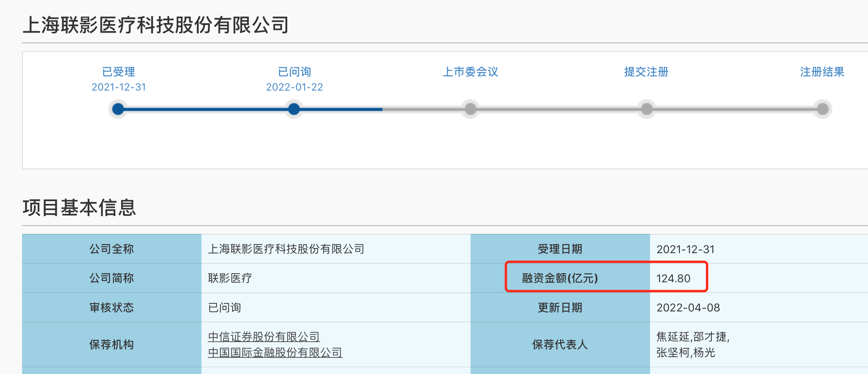Select the 注册结果 stage label
This screenshot has width=868, height=374.
822,72
